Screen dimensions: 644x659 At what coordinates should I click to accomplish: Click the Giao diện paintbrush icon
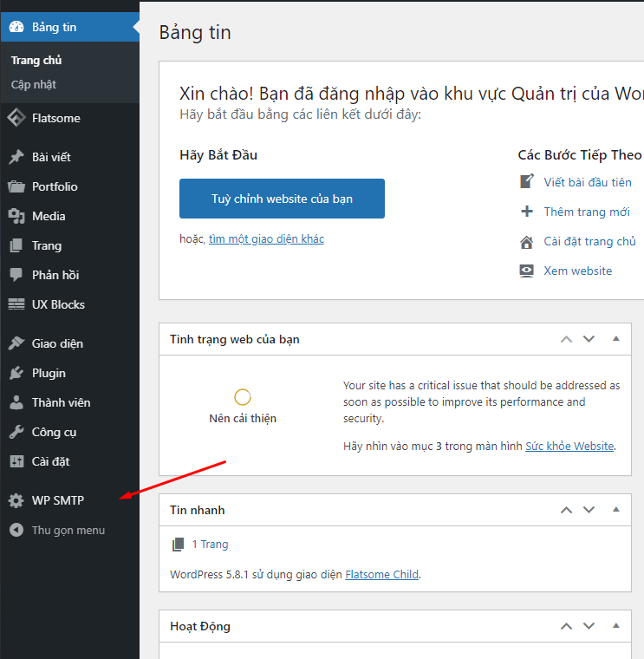16,343
